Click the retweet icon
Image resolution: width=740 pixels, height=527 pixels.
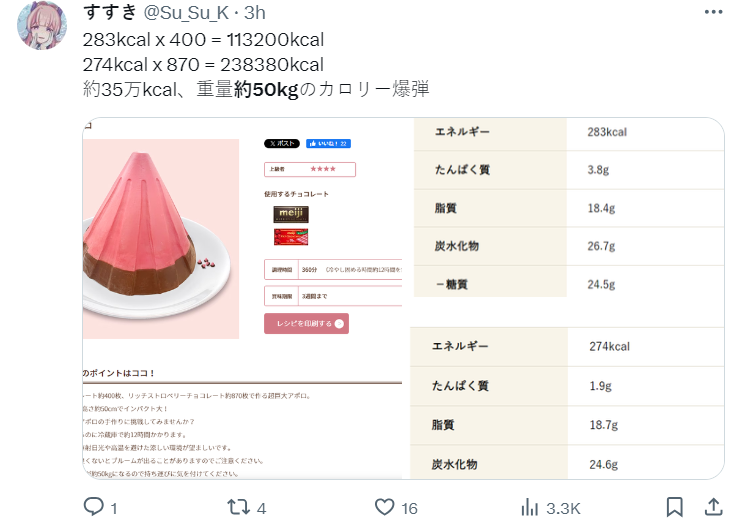[238, 507]
